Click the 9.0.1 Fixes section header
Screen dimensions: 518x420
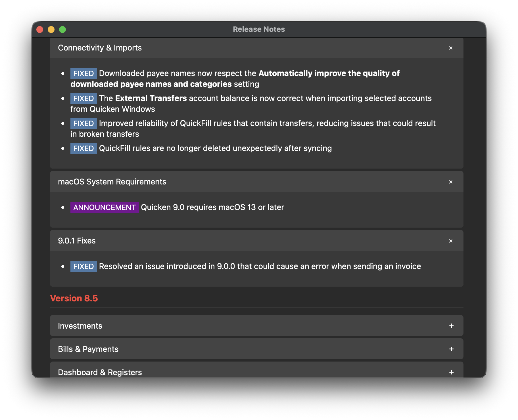tap(77, 241)
